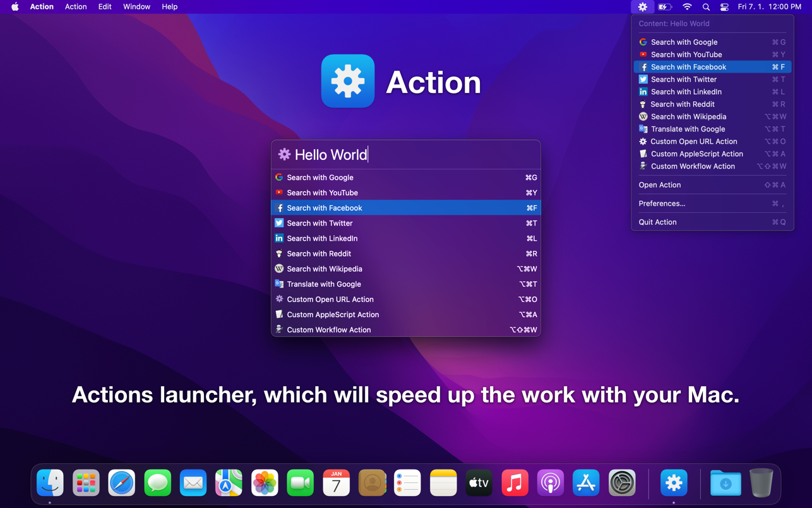Choose Search with Google in dropdown menu
The height and width of the screenshot is (508, 812).
point(712,42)
